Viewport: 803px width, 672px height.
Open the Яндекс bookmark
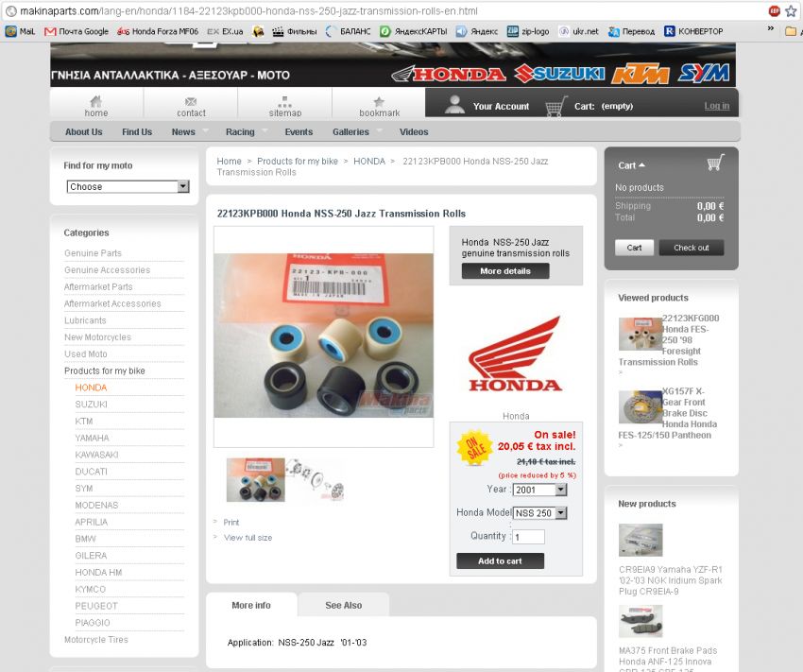pyautogui.click(x=477, y=31)
